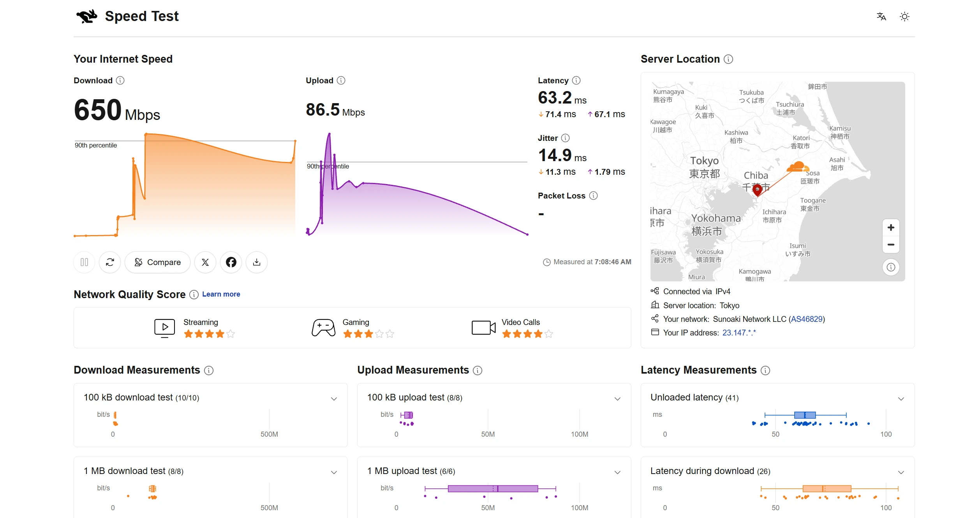The width and height of the screenshot is (980, 518).
Task: Open the 23.147.*.* IP address link
Action: (x=739, y=333)
